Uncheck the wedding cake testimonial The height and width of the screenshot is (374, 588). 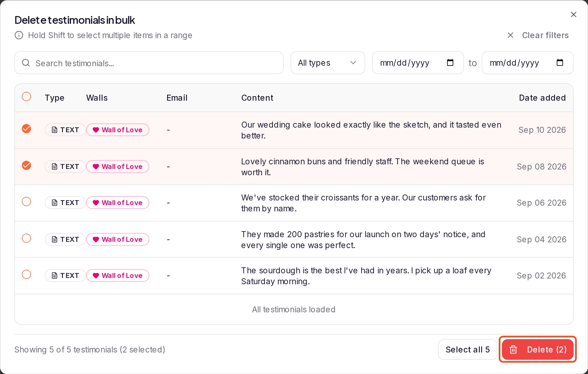point(26,129)
